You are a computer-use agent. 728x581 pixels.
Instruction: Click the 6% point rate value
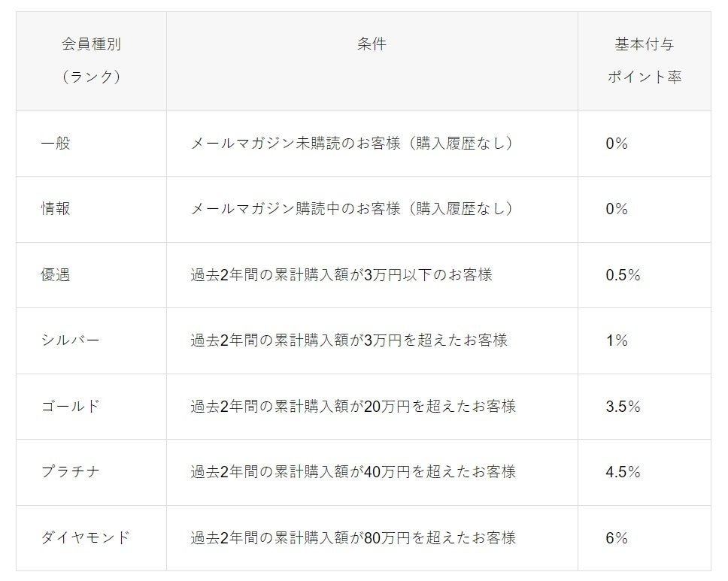click(x=617, y=538)
